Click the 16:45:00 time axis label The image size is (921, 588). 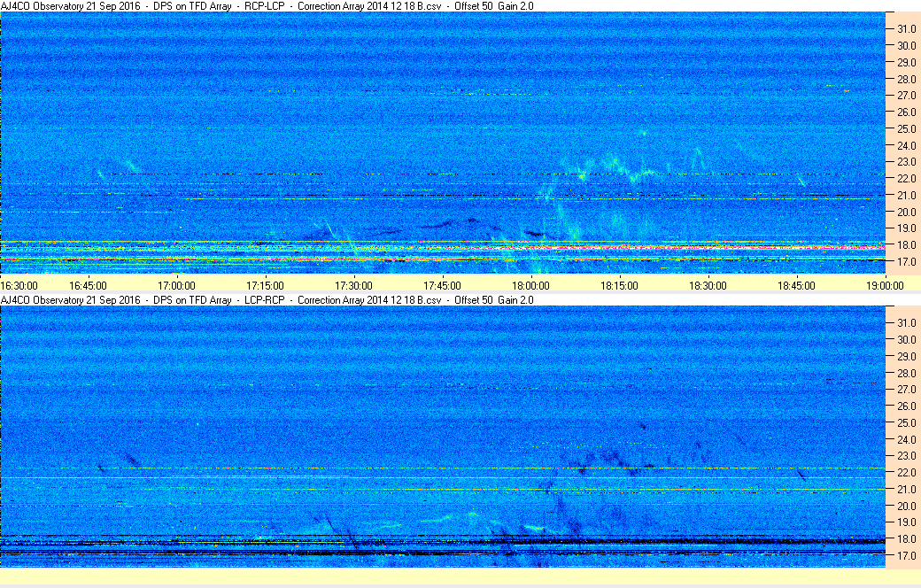88,285
